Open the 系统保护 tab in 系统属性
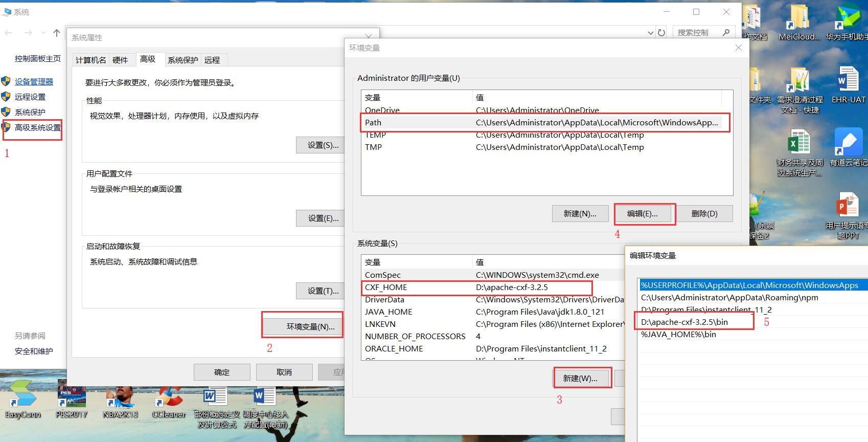868x442 pixels. (182, 60)
